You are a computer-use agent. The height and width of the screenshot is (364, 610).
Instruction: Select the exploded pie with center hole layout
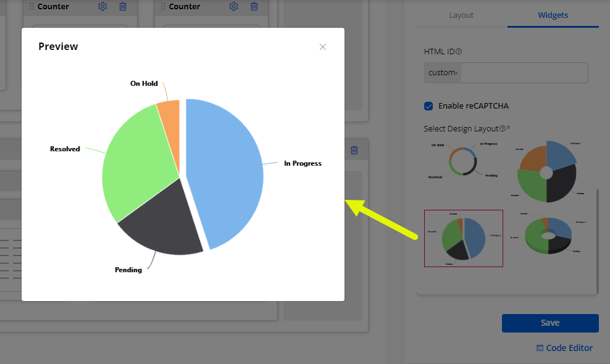point(547,171)
